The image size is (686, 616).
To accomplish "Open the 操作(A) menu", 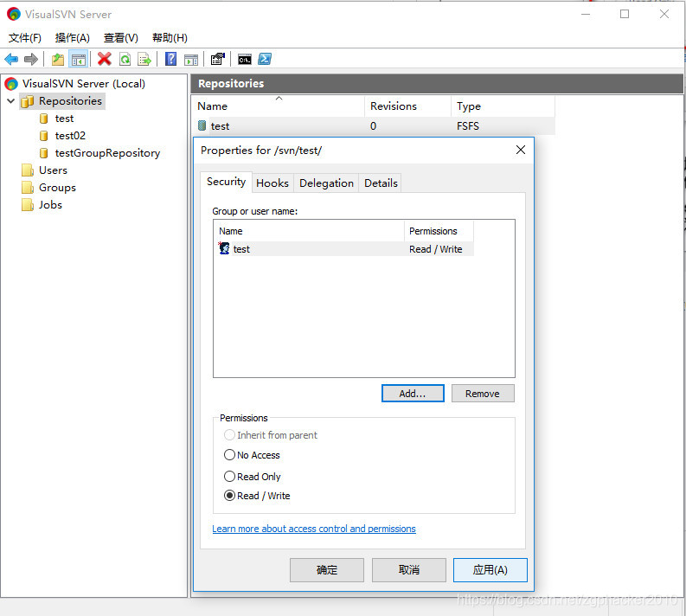I will 72,37.
